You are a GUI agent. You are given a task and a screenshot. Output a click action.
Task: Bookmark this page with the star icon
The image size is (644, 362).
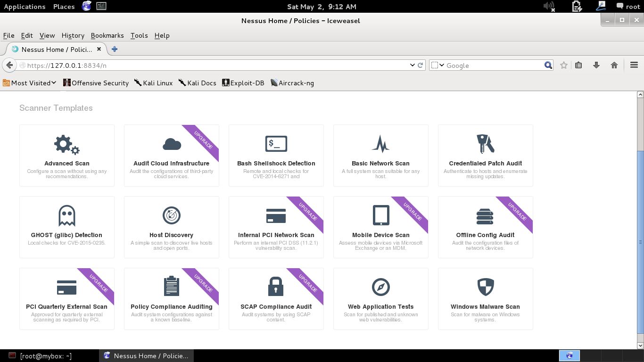tap(564, 66)
